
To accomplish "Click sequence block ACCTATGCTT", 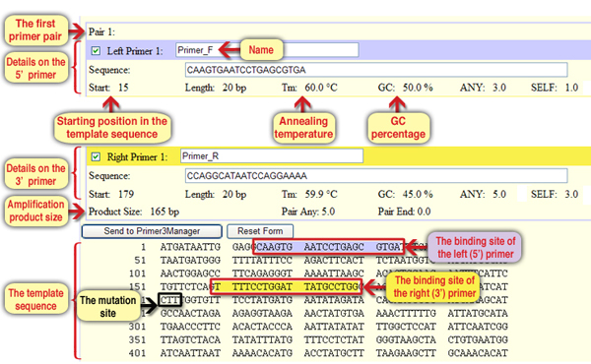I will tap(334, 353).
